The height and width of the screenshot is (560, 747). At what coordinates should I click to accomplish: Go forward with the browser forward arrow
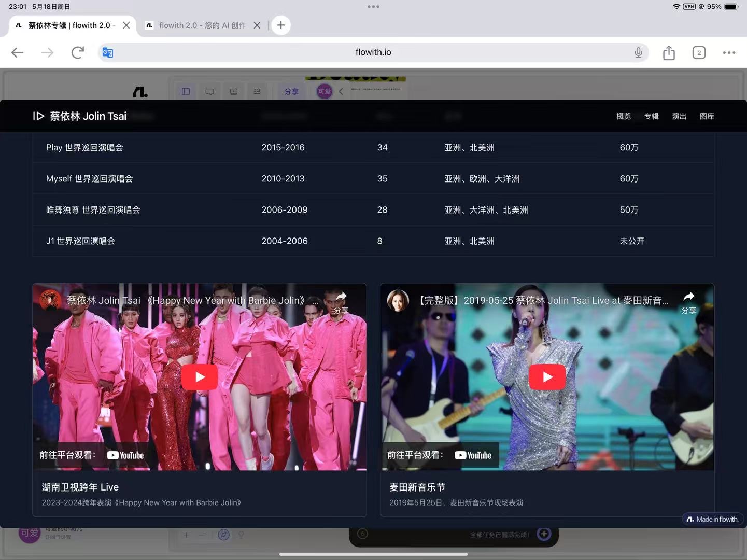[48, 52]
